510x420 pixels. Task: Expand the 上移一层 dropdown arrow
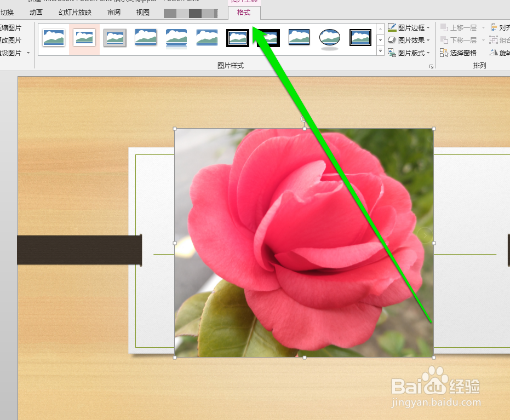click(483, 27)
